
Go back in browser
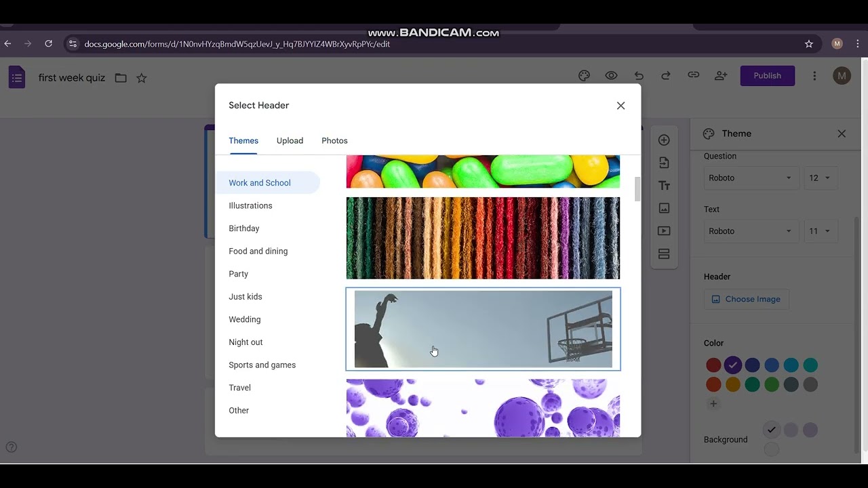(x=8, y=43)
